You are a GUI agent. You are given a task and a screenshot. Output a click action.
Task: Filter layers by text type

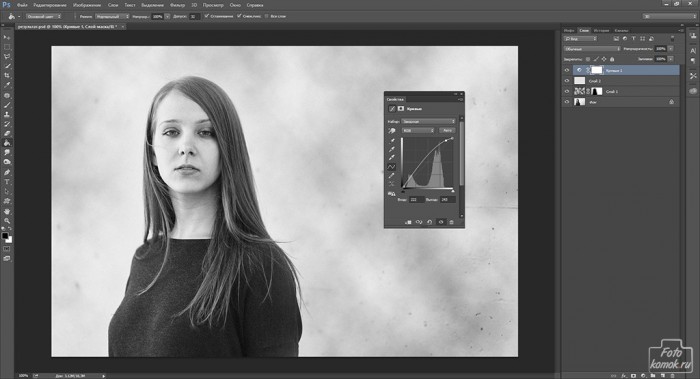[633, 39]
